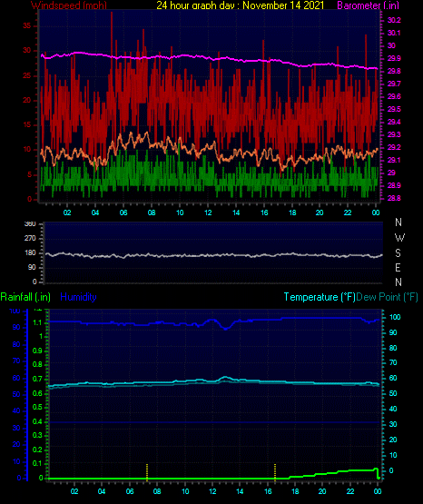The height and width of the screenshot is (504, 423).
Task: Click the Rainfall (.in) legend label
Action: coord(25,297)
